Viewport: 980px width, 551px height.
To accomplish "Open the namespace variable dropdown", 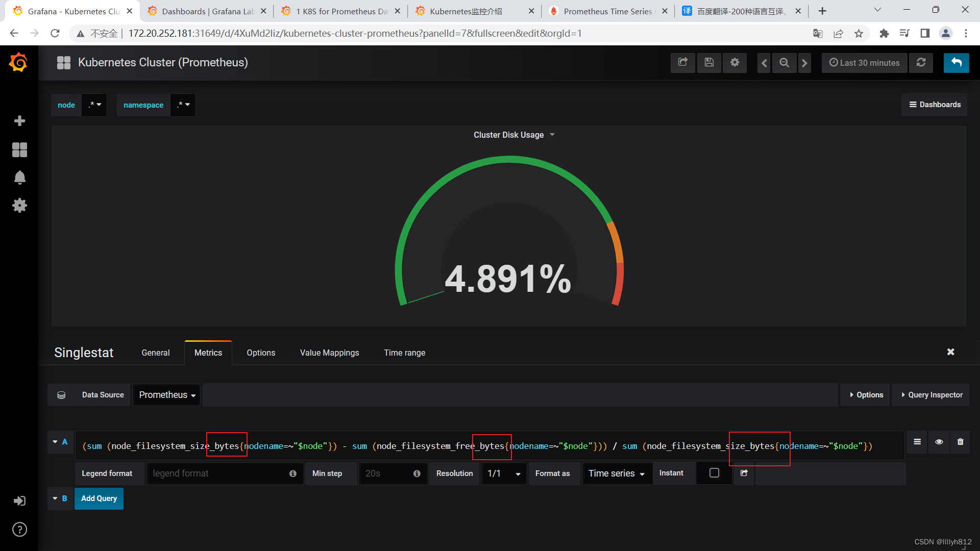I will pos(183,105).
